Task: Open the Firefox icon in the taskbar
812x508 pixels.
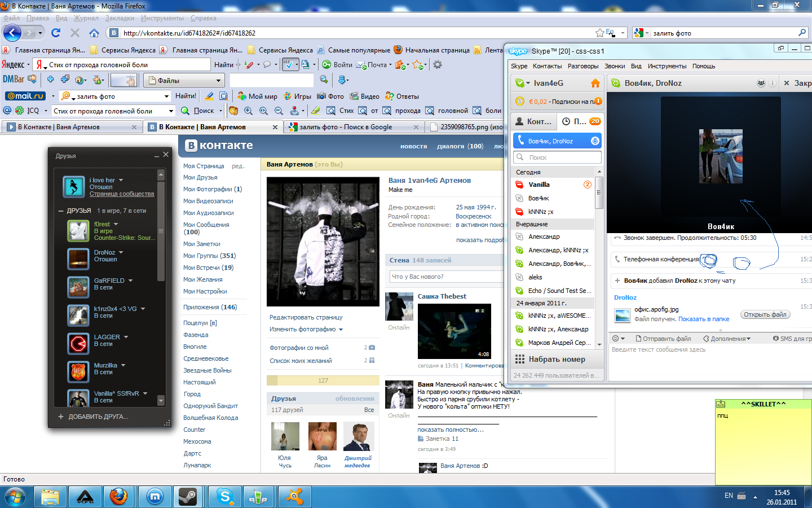Action: [x=118, y=497]
